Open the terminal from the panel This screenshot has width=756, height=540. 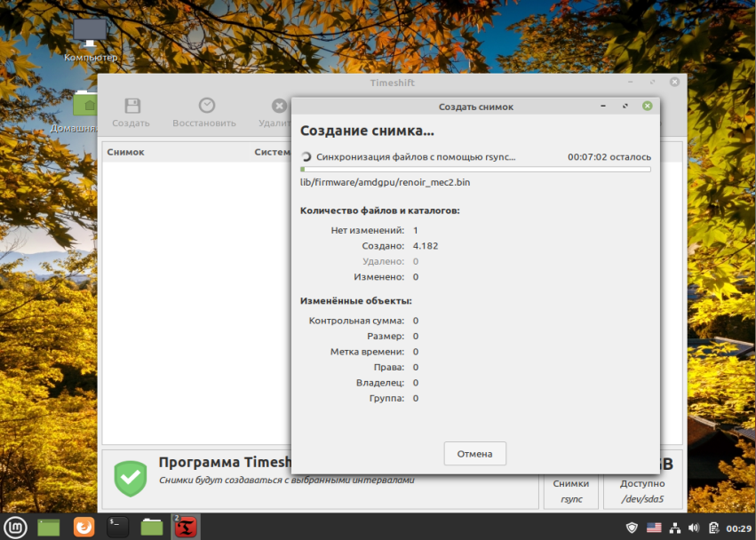point(117,527)
